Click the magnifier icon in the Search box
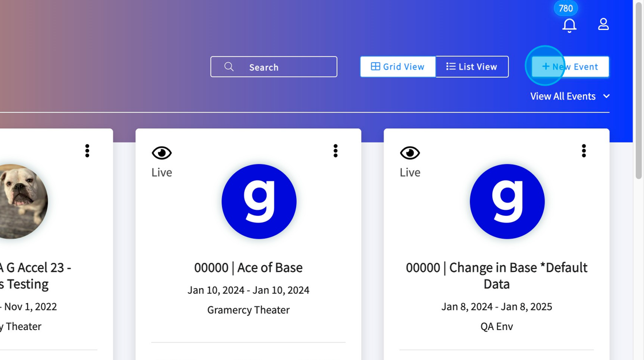 tap(229, 67)
